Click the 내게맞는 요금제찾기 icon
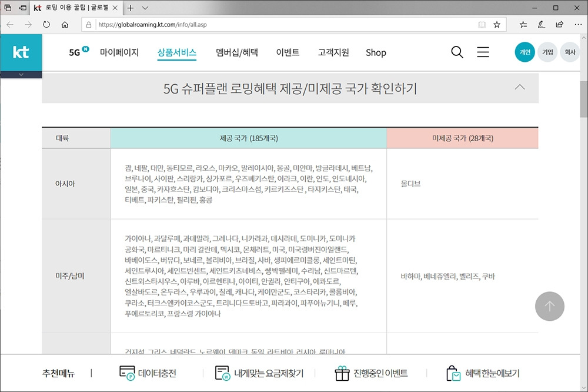 pyautogui.click(x=222, y=373)
